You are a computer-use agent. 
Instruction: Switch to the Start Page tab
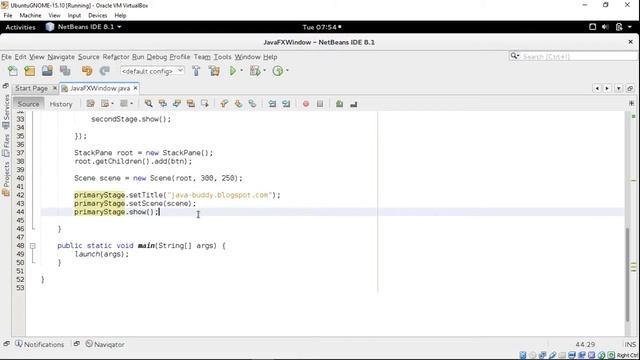point(31,88)
